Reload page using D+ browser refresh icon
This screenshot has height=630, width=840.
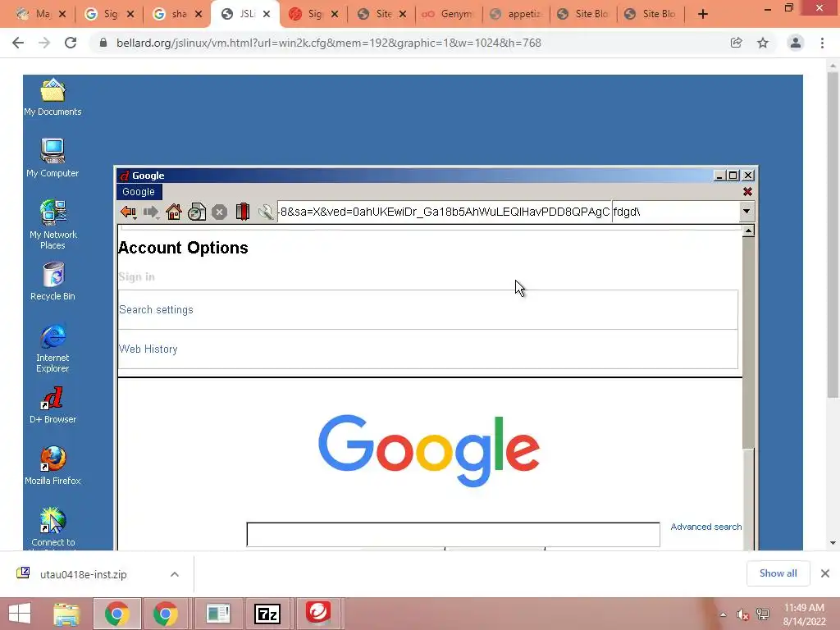[x=197, y=212]
